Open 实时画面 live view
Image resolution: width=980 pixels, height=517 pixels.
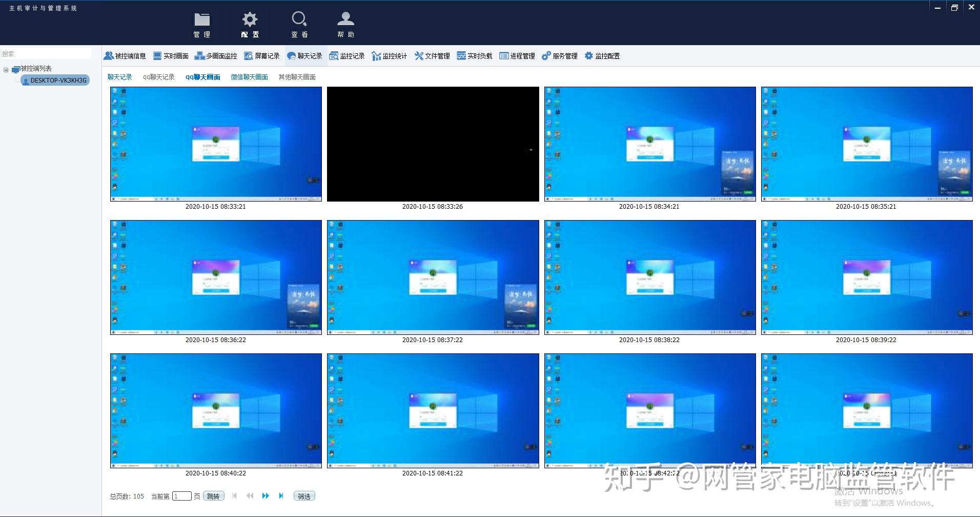click(171, 56)
